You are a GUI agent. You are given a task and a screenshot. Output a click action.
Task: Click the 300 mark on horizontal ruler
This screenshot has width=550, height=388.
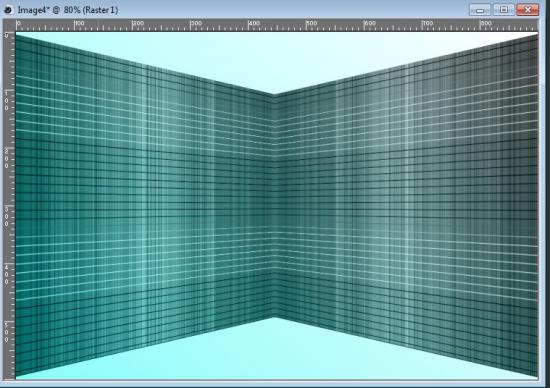coord(196,23)
